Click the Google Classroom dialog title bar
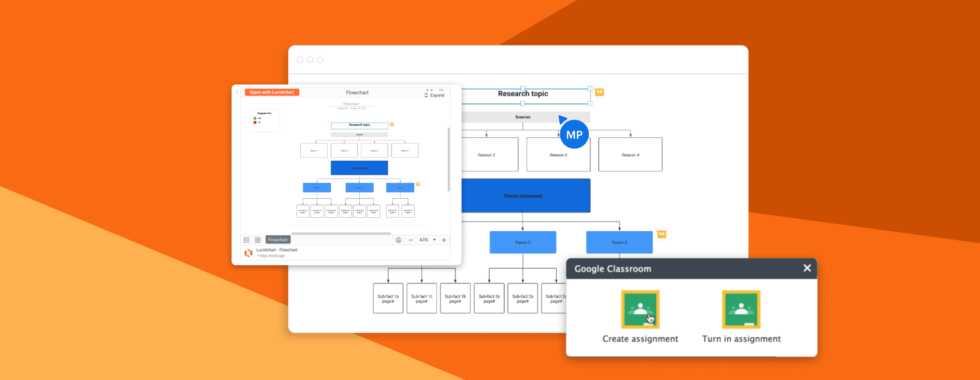Image resolution: width=980 pixels, height=380 pixels. [x=692, y=269]
